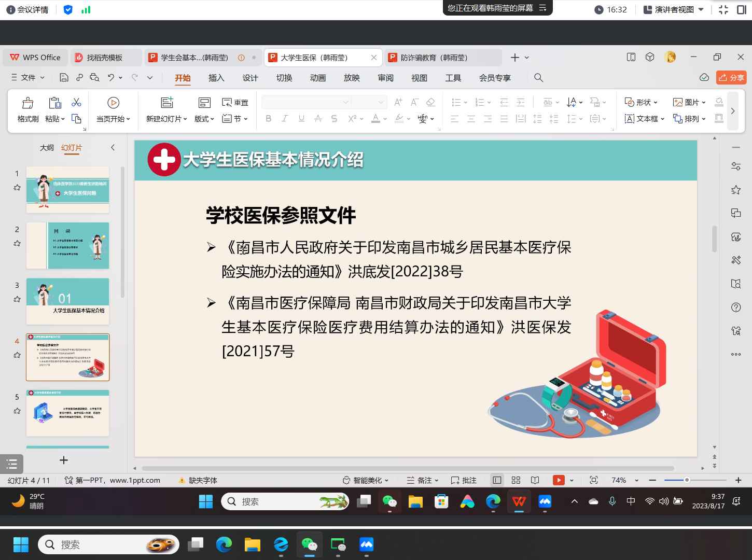Open the 形状 shapes dropdown
The height and width of the screenshot is (560, 752).
(x=641, y=102)
